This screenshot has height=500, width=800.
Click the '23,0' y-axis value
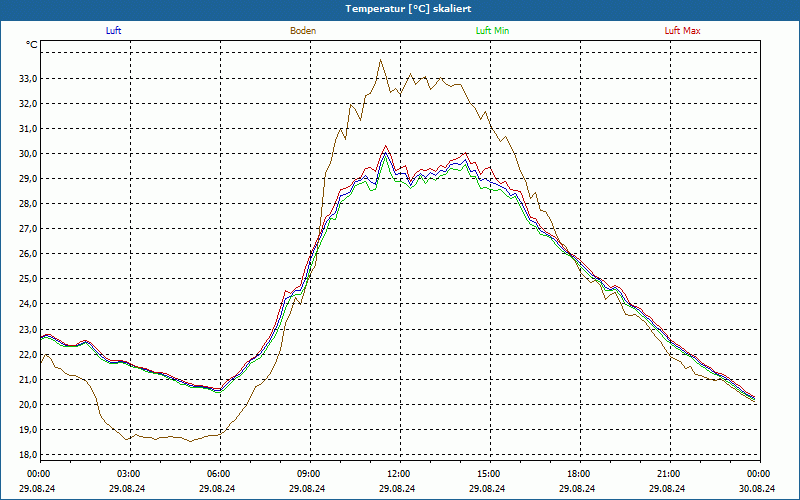coord(28,329)
